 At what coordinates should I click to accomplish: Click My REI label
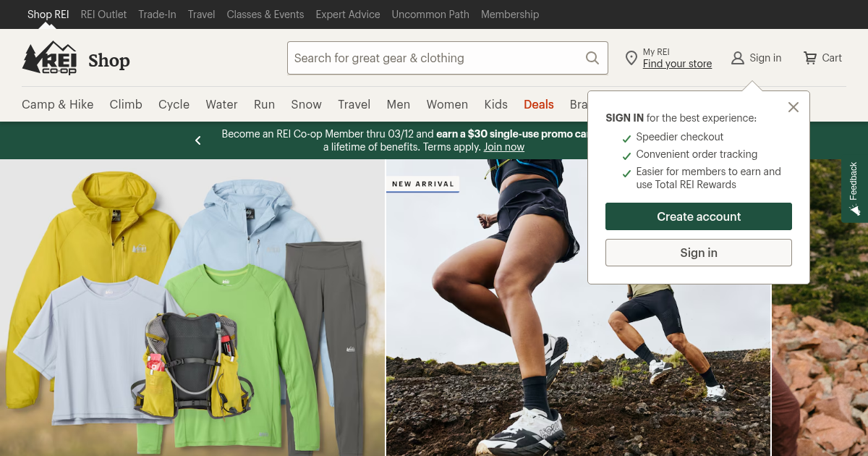656,52
